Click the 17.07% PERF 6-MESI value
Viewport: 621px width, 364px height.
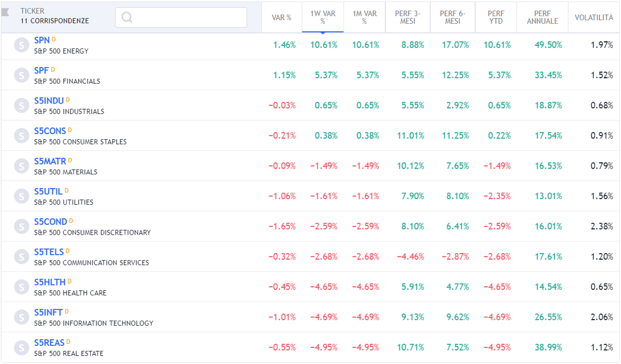coord(455,45)
